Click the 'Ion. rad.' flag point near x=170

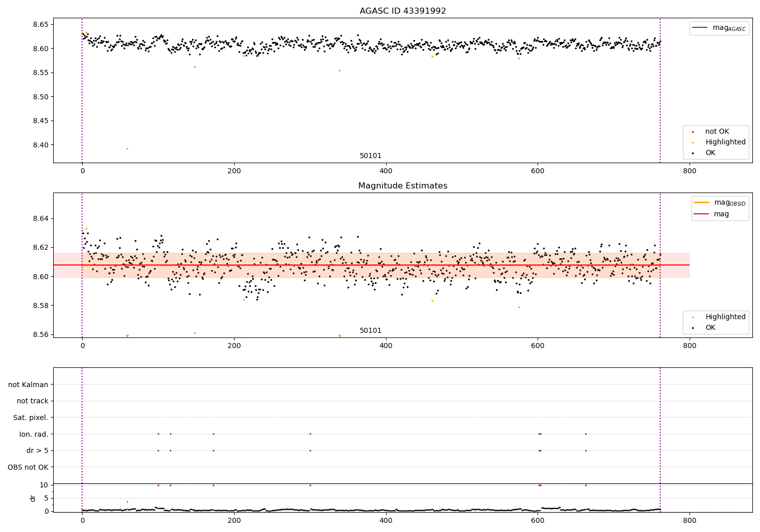tap(213, 434)
